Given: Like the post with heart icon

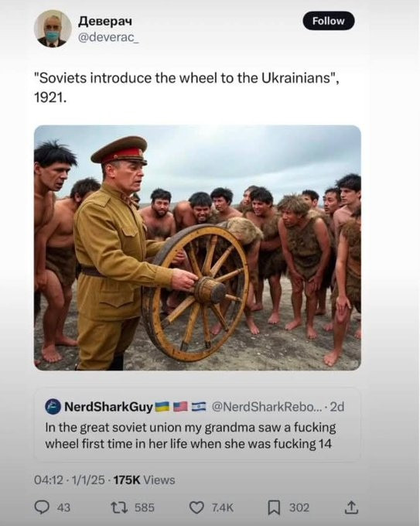Looking at the screenshot, I should point(196,507).
